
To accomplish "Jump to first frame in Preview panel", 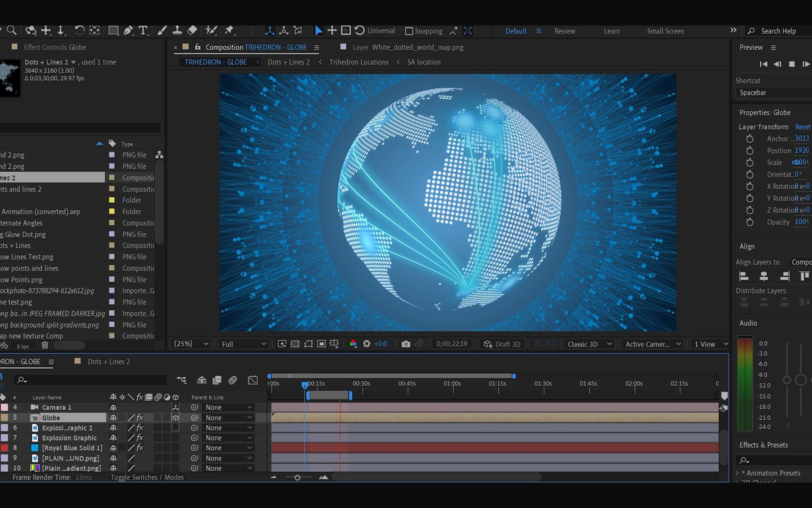I will click(x=763, y=64).
